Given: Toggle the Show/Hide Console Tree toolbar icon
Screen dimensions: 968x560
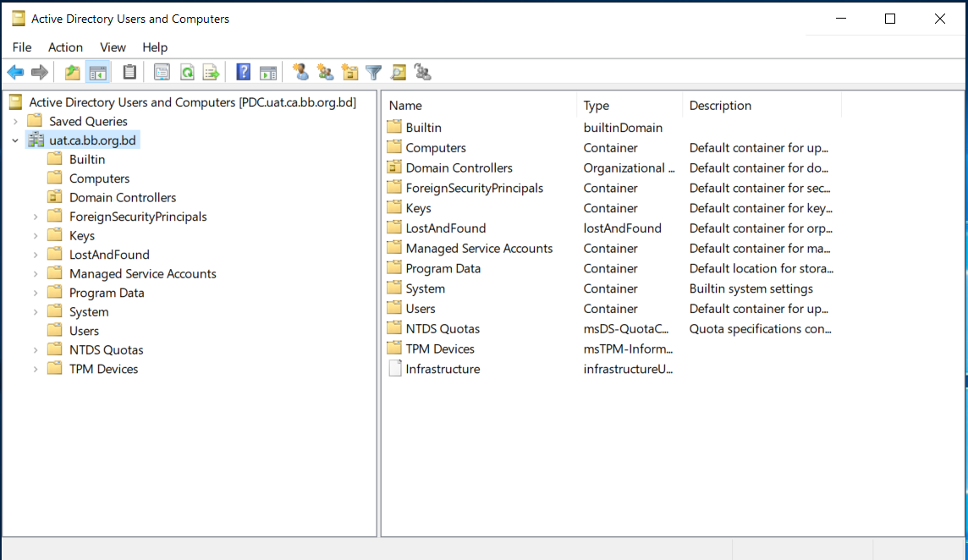Looking at the screenshot, I should tap(97, 72).
